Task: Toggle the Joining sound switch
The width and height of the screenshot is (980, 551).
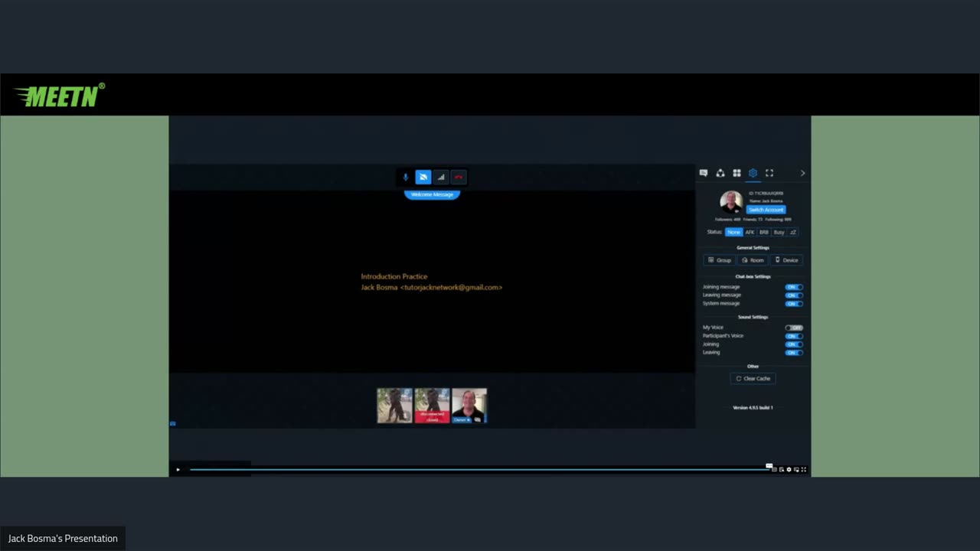Action: coord(794,344)
